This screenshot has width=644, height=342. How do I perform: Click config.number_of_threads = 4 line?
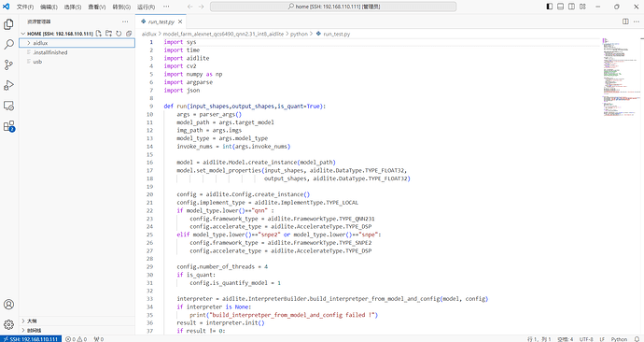222,266
